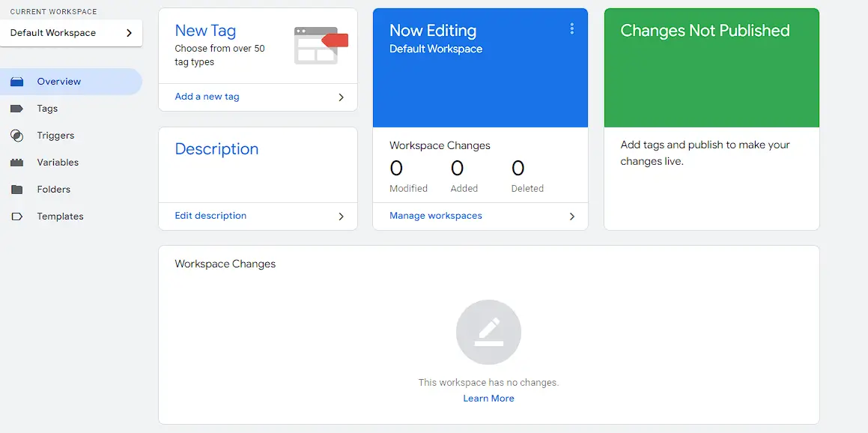Screen dimensions: 868x433
Task: Click the Variables brick icon in sidebar
Action: click(16, 163)
